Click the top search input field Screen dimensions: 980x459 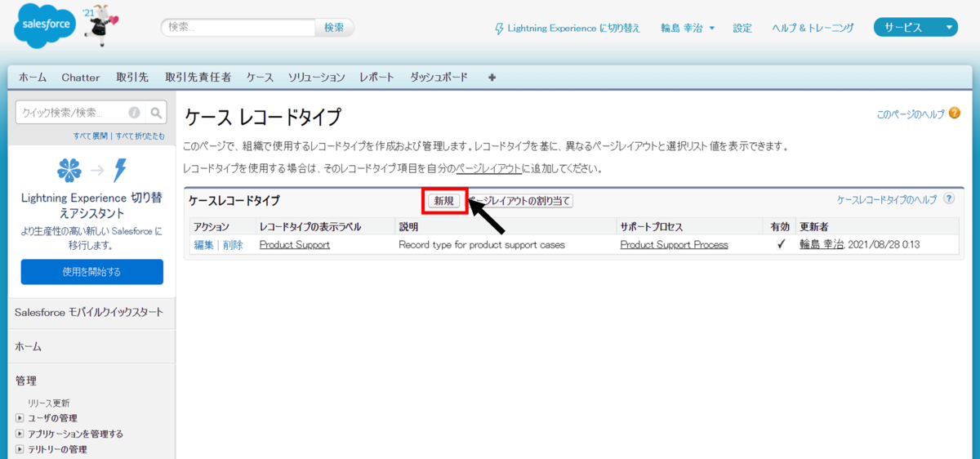(238, 27)
